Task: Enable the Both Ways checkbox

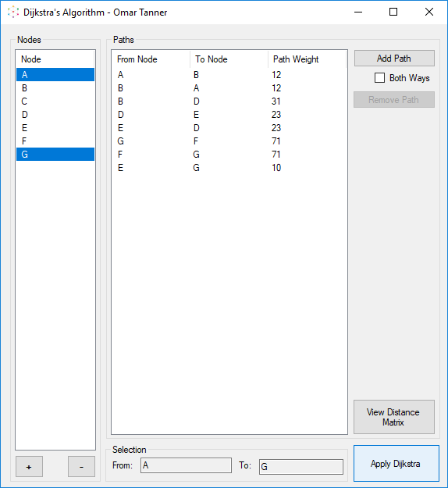Action: 379,78
